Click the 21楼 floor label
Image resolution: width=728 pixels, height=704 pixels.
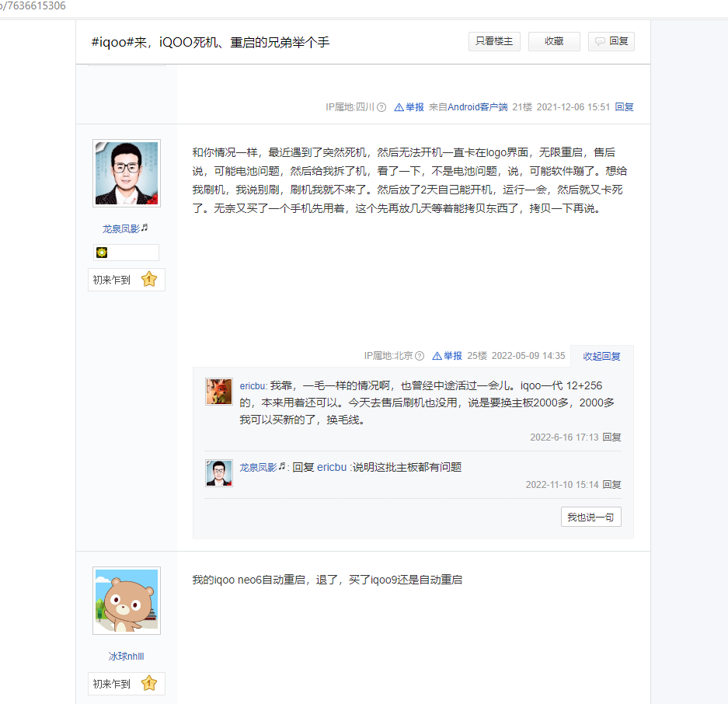(x=522, y=107)
